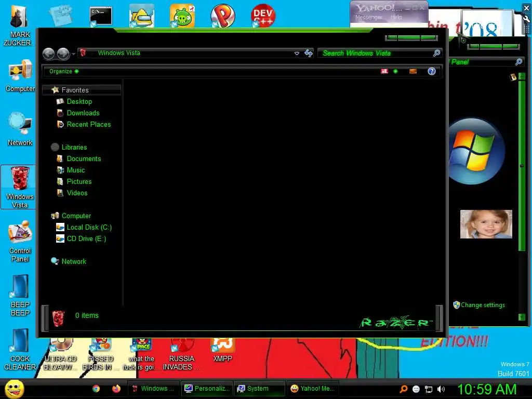Switch to Yahoo! Me... taskbar window
532x399 pixels.
click(x=313, y=389)
